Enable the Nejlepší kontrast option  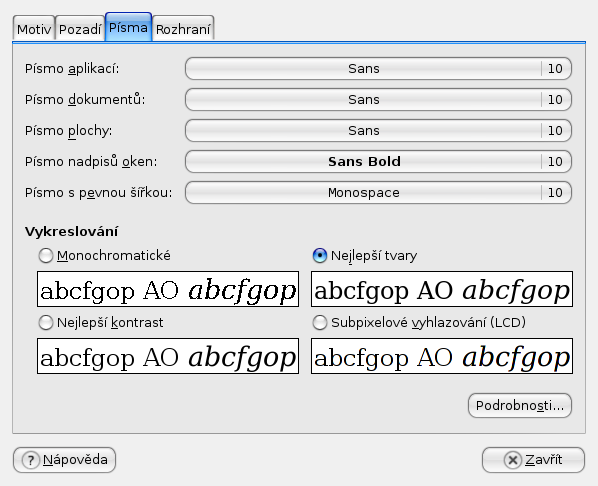click(x=46, y=323)
